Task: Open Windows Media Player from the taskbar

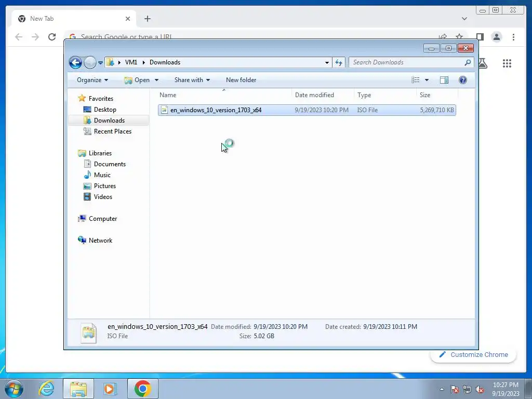Action: point(109,389)
